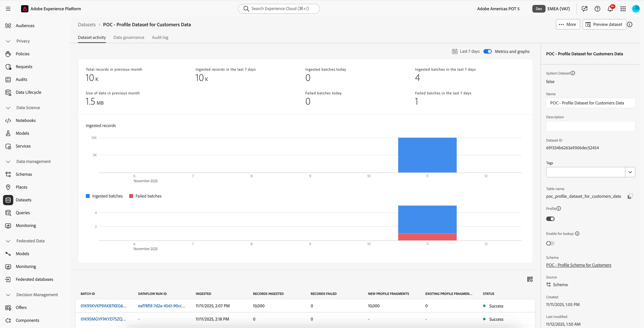Collapse the Federated Data section
This screenshot has height=328, width=644.
coord(8,241)
